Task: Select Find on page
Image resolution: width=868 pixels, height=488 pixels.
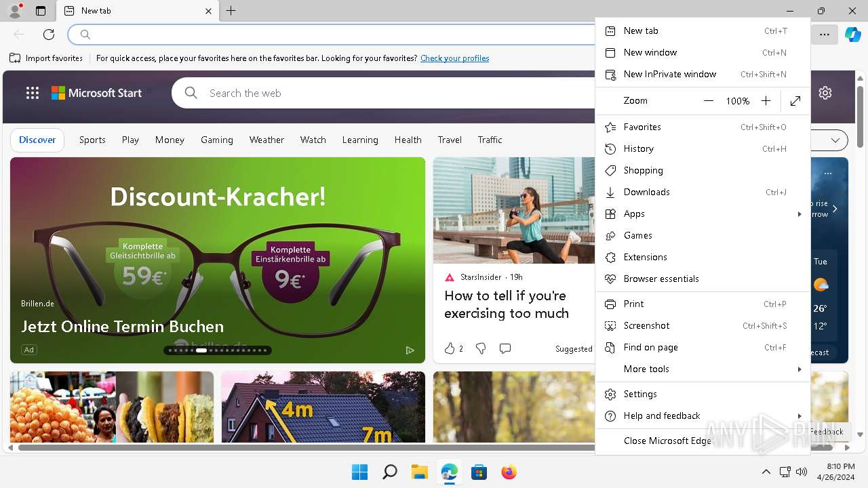Action: pos(703,347)
